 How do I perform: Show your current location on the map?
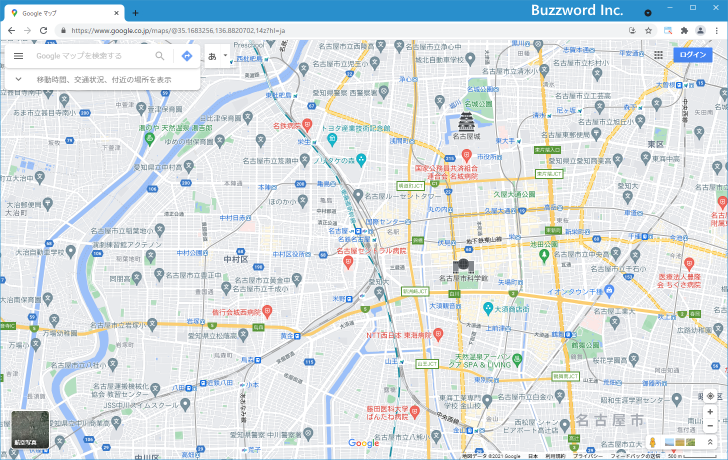pyautogui.click(x=710, y=396)
